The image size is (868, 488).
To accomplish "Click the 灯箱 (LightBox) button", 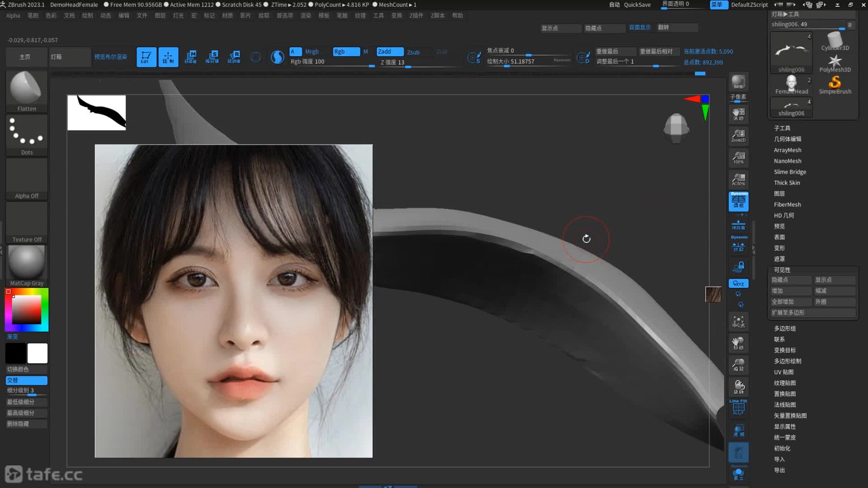I will 70,57.
